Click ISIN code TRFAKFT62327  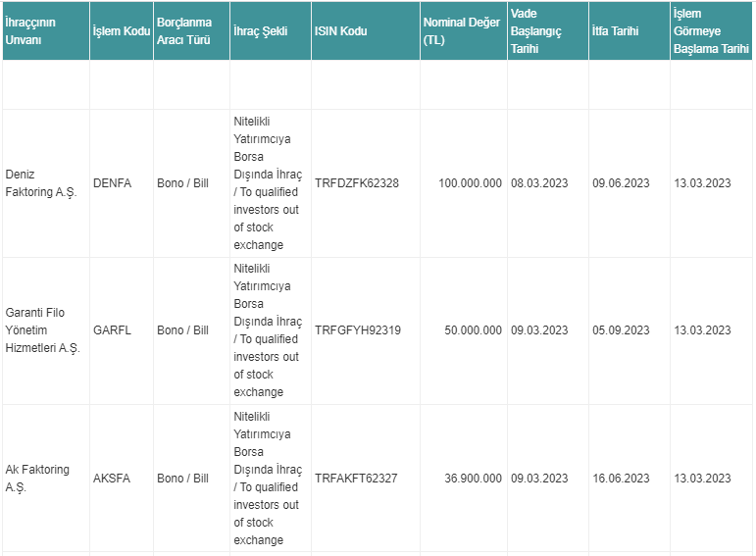click(x=356, y=479)
